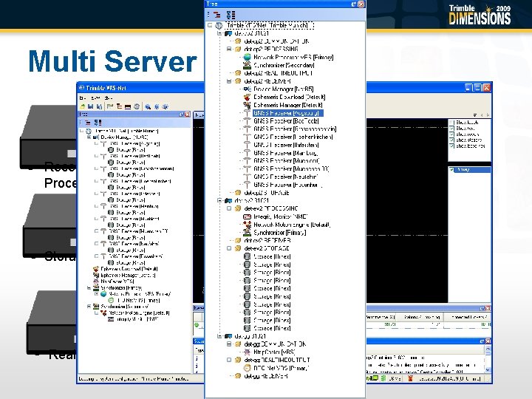Screen dimensions: 532x399
Task: Open the File menu in Trimble VRS Net window
Action: tap(81, 98)
